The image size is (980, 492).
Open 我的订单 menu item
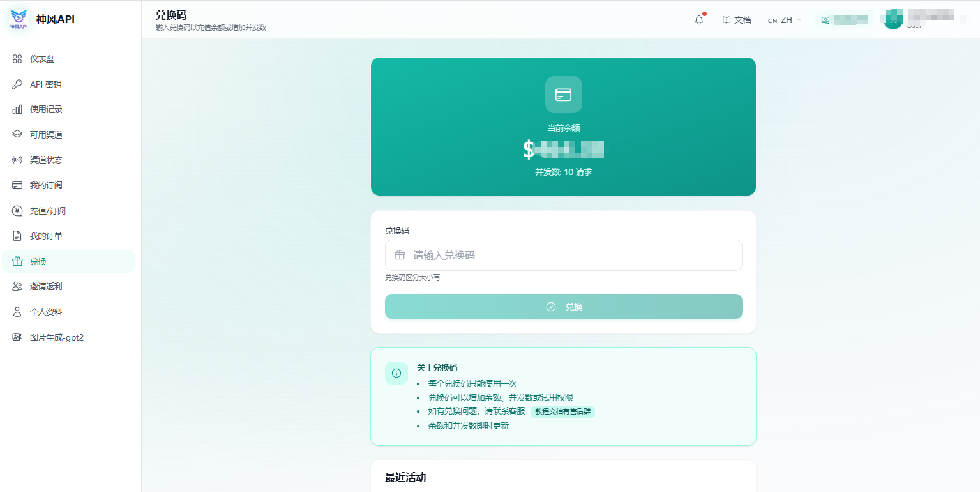pos(68,236)
